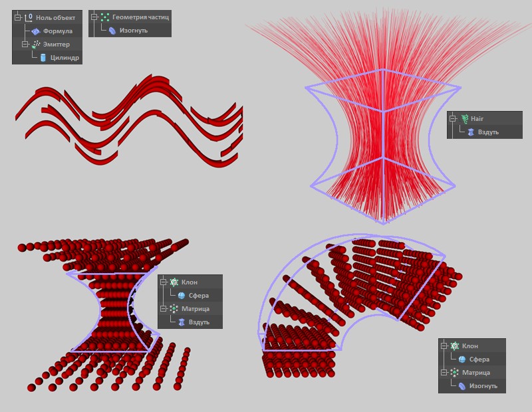This screenshot has width=532, height=412.
Task: Select the Сфера icon in the tree containing Вздуть
Action: click(182, 295)
